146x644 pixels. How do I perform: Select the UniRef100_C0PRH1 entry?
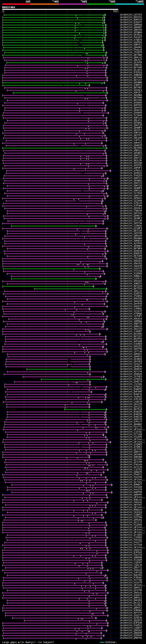(x=131, y=309)
